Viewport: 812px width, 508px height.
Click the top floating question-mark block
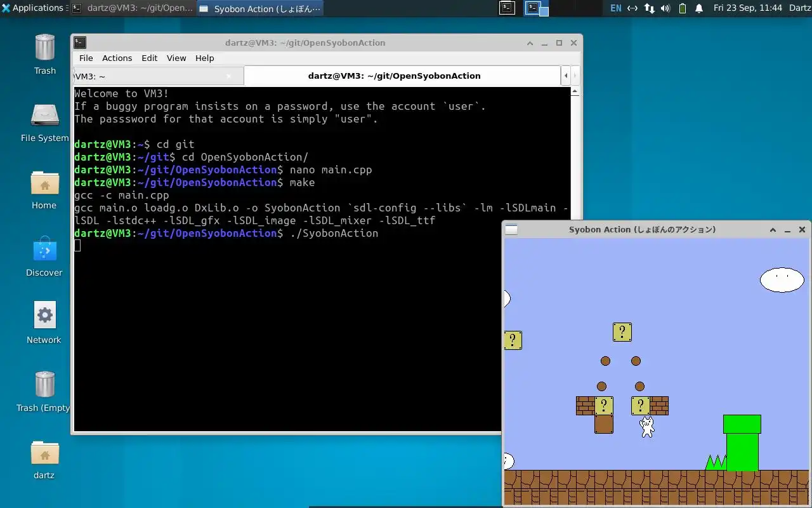(622, 332)
